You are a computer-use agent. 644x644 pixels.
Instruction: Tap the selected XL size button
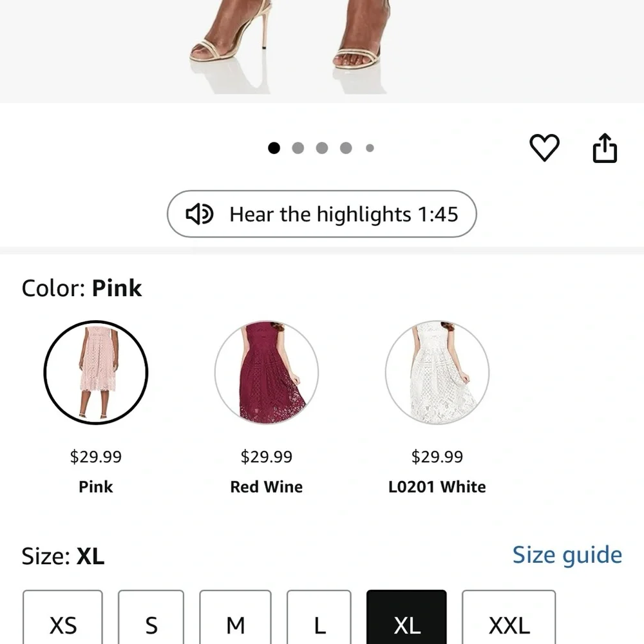(x=406, y=618)
